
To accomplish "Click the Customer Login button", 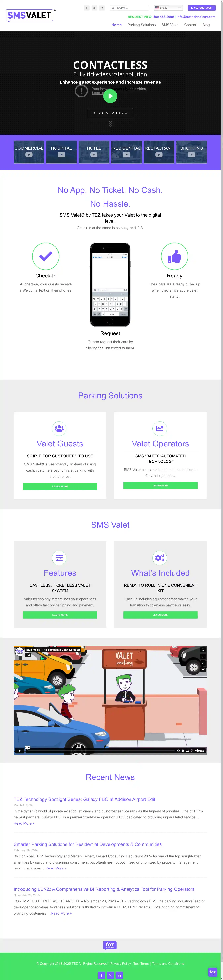I will coord(201,8).
